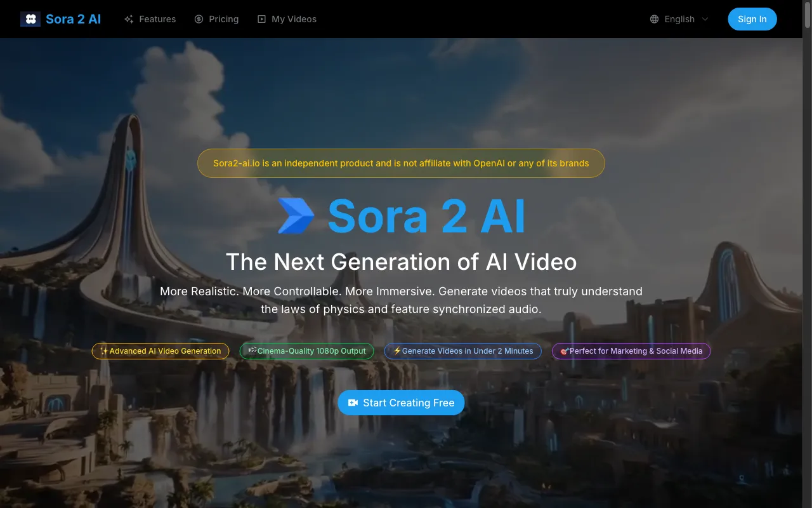
Task: Click the globe language icon
Action: coord(655,19)
